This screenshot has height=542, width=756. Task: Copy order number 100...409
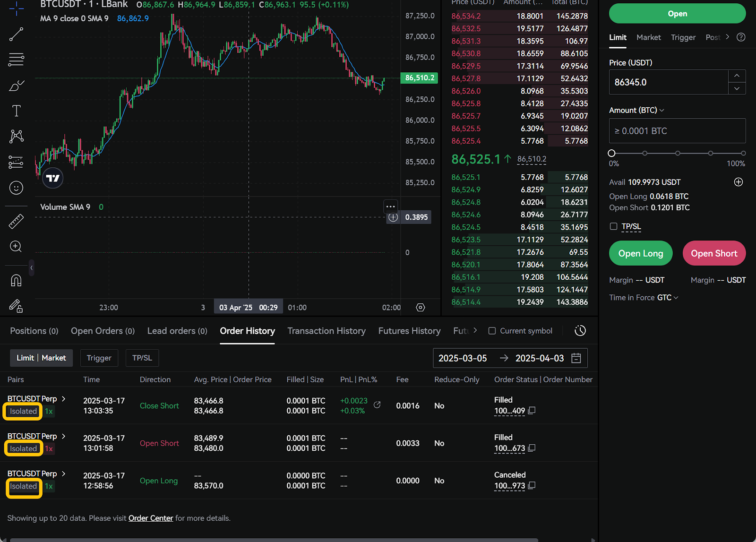[x=532, y=411]
